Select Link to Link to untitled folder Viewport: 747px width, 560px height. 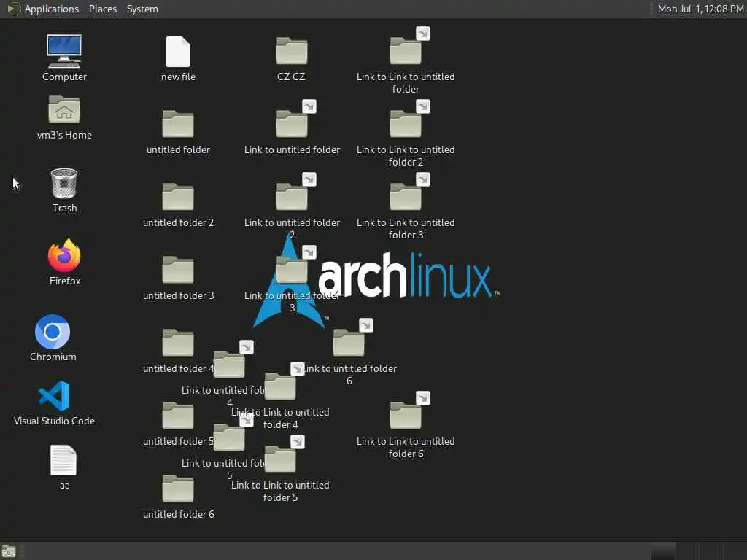406,51
